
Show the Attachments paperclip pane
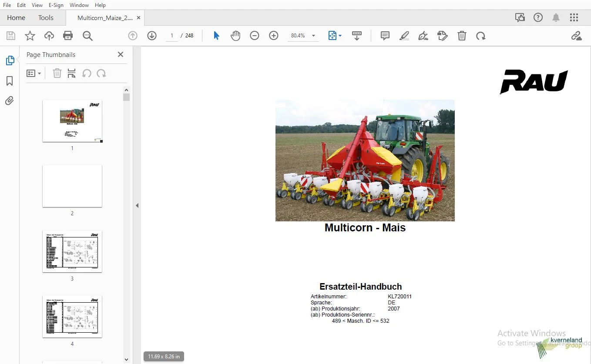[x=10, y=101]
